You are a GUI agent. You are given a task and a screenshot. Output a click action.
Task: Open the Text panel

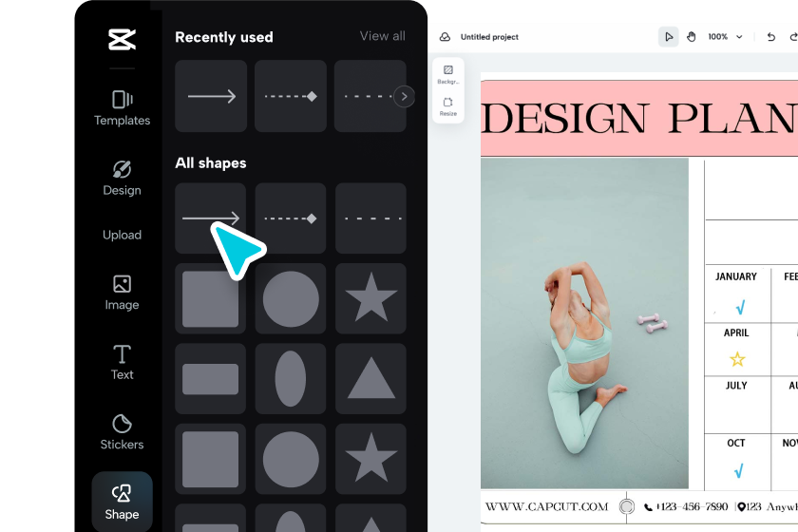pos(123,363)
